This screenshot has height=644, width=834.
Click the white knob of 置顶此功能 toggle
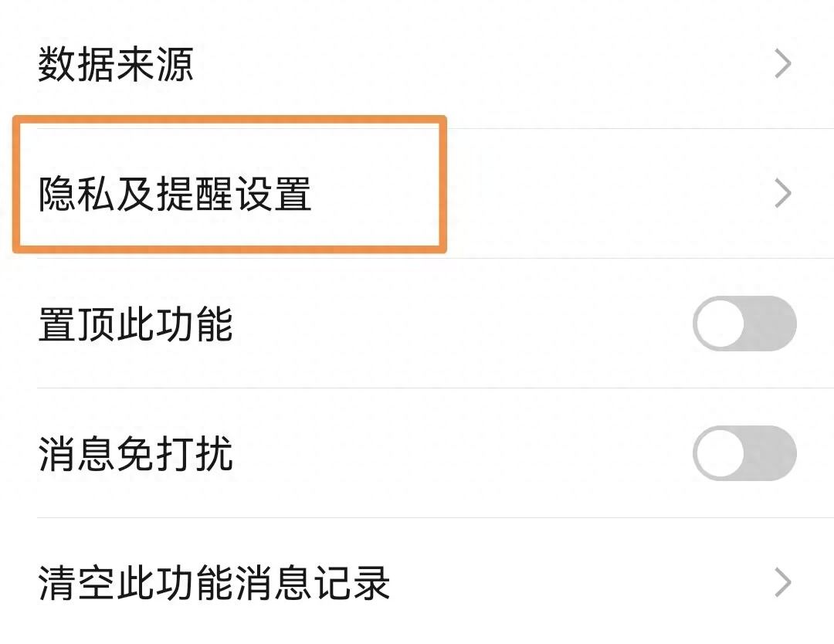(x=720, y=324)
